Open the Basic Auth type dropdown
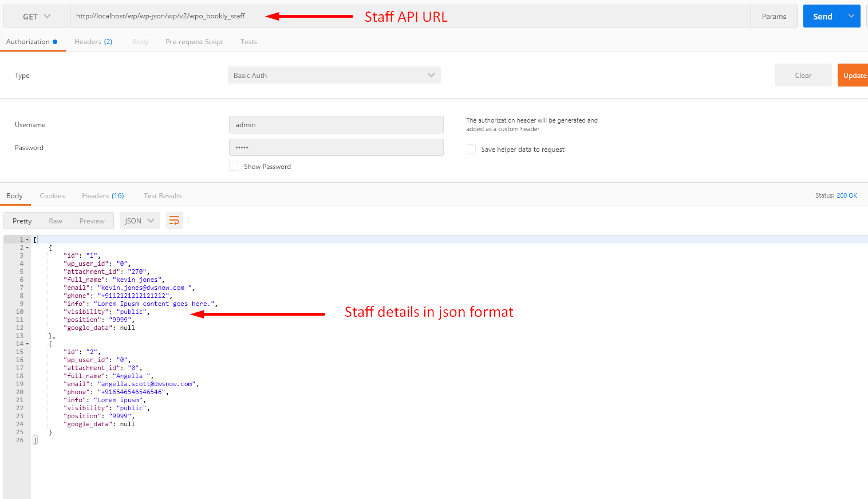This screenshot has width=868, height=499. tap(334, 75)
